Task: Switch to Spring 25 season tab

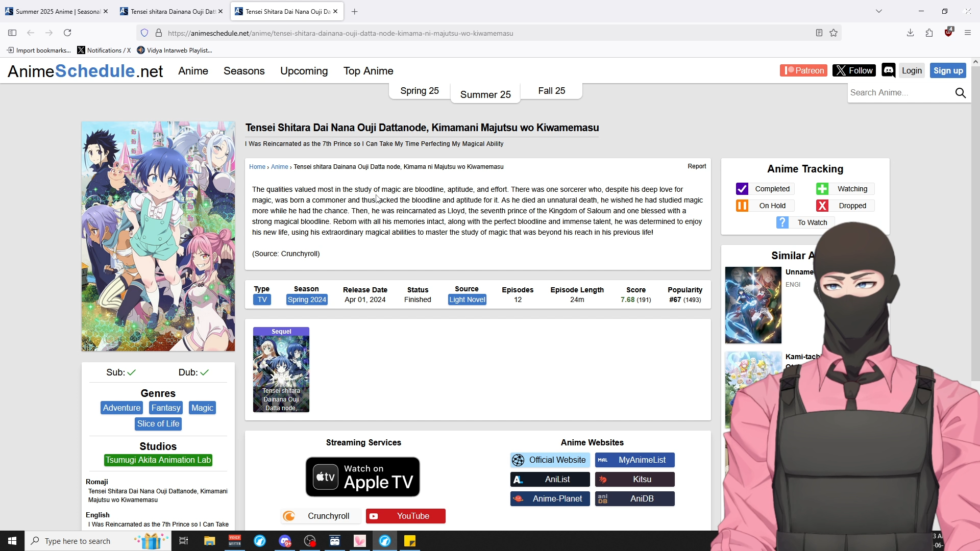Action: click(x=420, y=91)
